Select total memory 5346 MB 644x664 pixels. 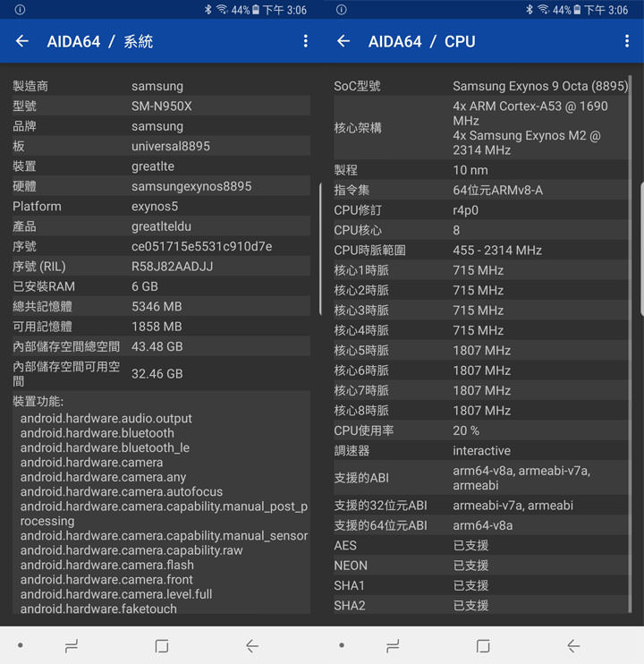[157, 307]
